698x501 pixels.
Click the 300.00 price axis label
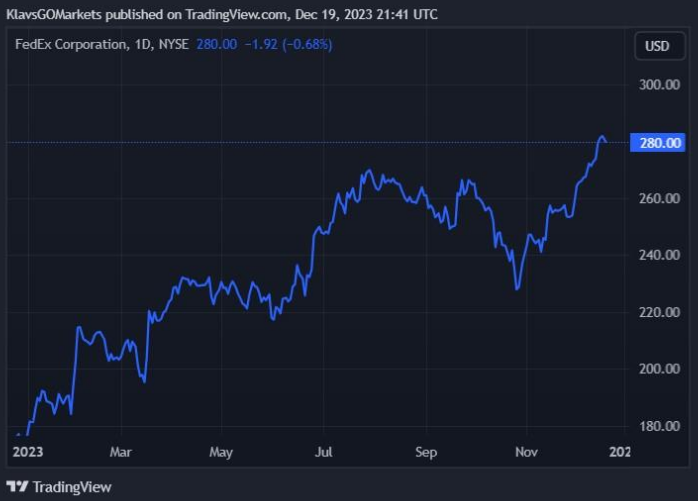[x=659, y=85]
